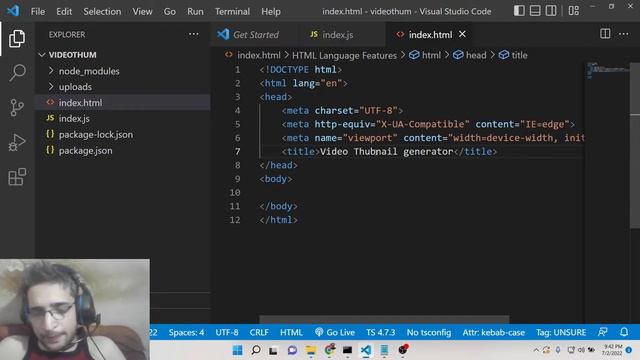Open the Help menu
The height and width of the screenshot is (360, 640).
[x=271, y=11]
